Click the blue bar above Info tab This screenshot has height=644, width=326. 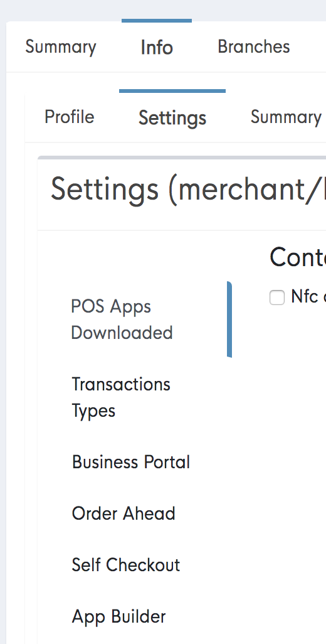pyautogui.click(x=157, y=21)
